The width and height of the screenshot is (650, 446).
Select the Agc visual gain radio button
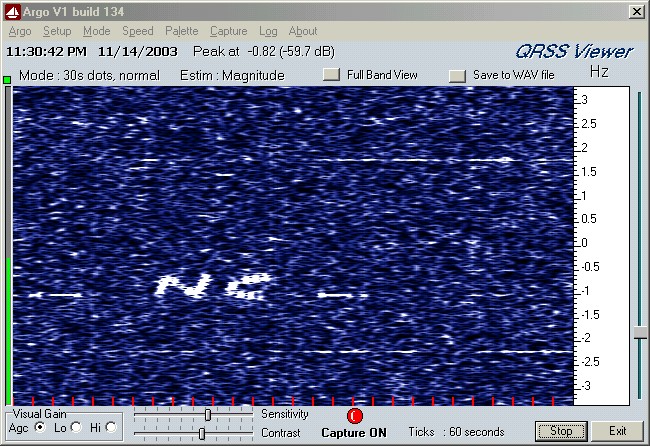pos(40,427)
